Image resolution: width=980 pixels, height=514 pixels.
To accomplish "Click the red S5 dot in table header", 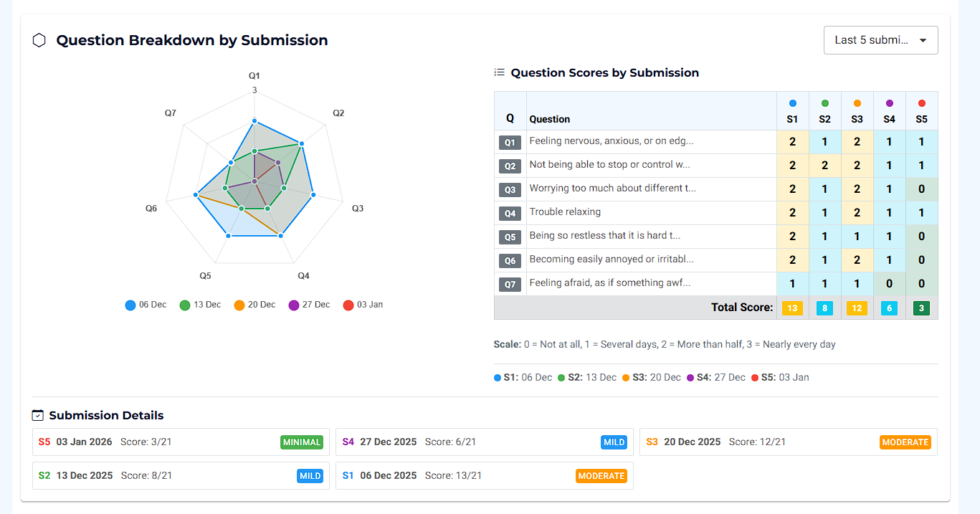I will [x=921, y=103].
